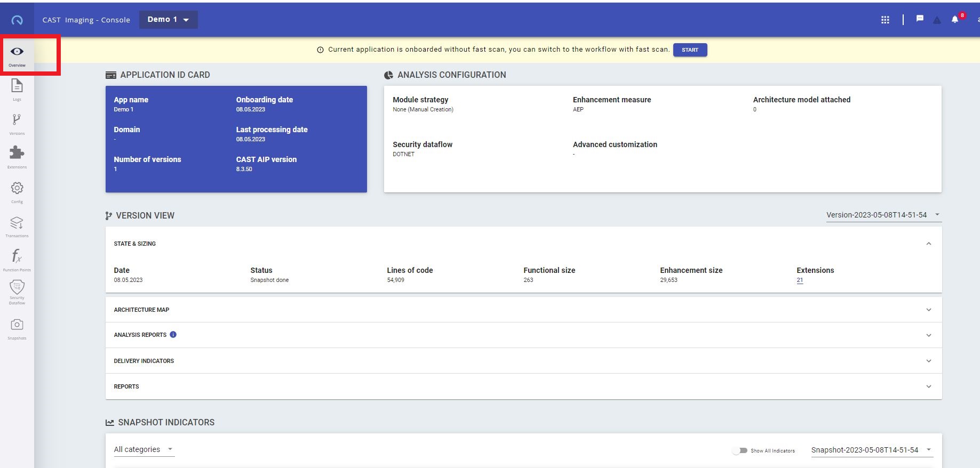Viewport: 980px width, 468px height.
Task: Click the Lines of code value 54,909
Action: (395, 280)
